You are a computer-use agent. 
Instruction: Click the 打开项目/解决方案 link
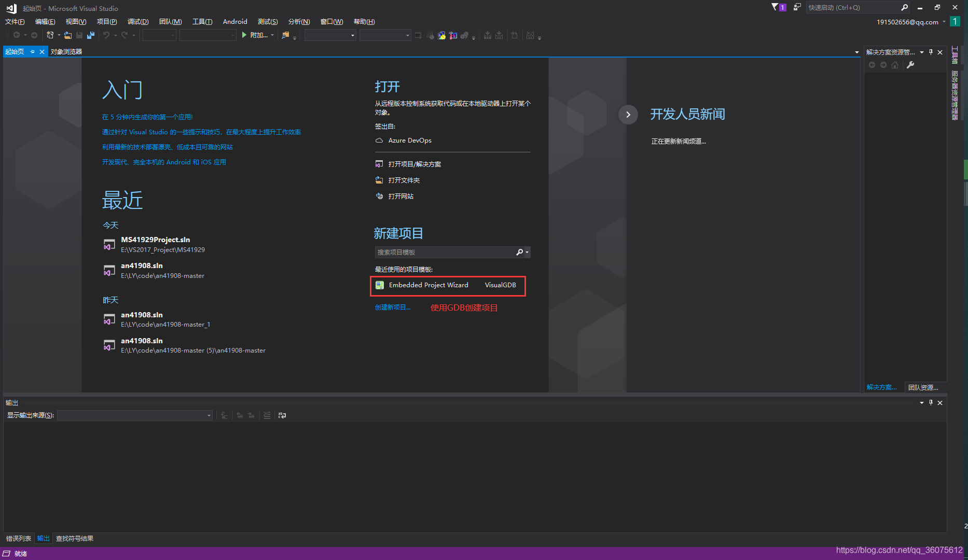414,164
